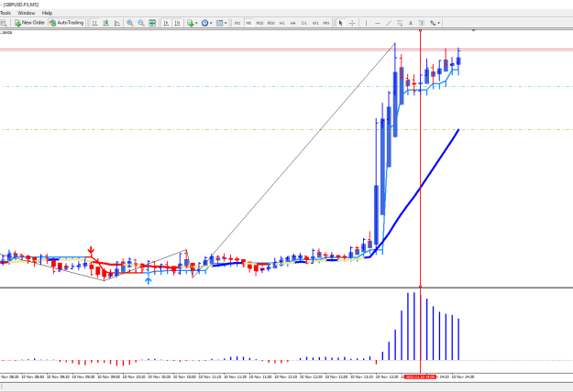The image size is (573, 392).
Task: Select the M5 timeframe
Action: point(248,23)
